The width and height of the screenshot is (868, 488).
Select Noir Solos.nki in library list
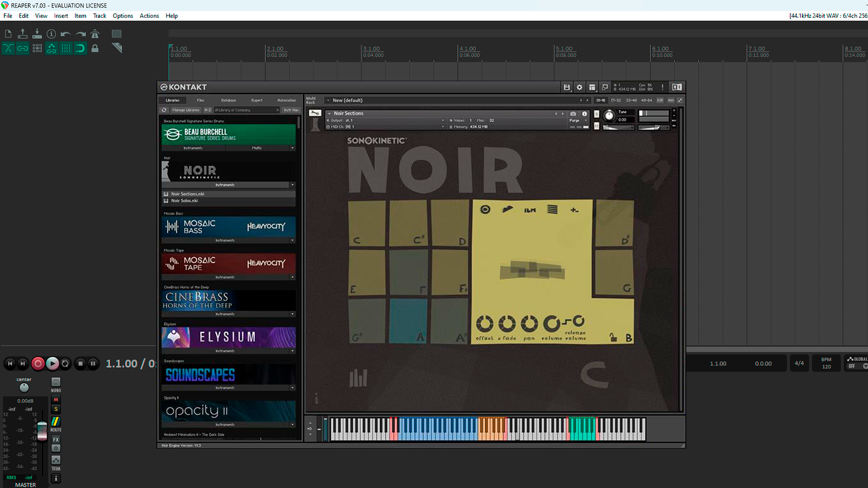tap(229, 201)
